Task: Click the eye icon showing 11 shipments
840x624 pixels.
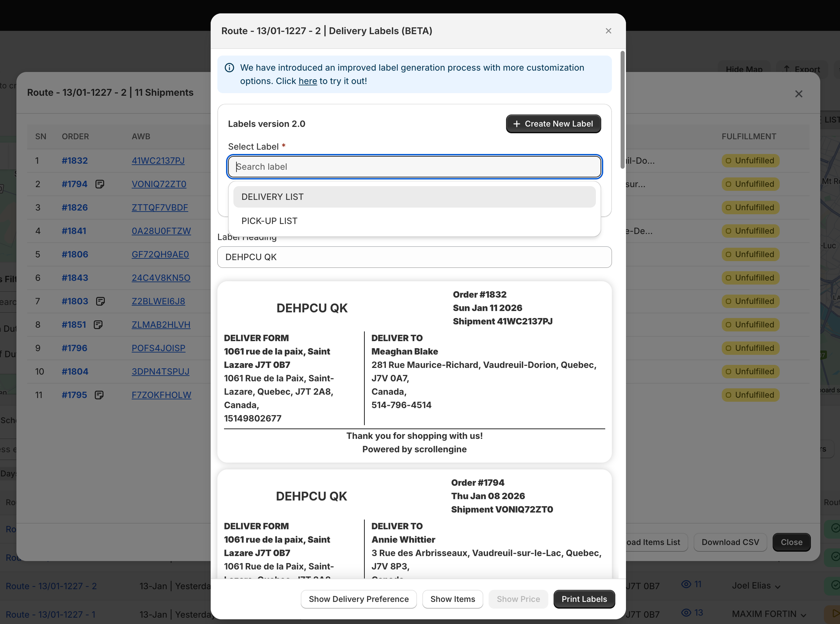Action: coord(686,584)
